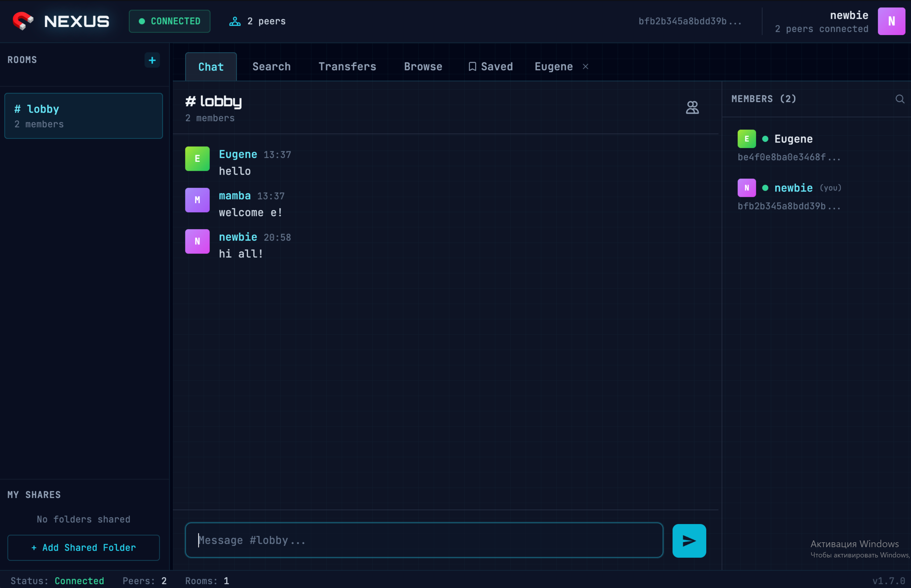Add a new room with plus icon

(152, 60)
